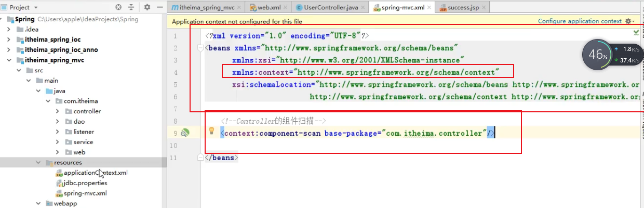The image size is (644, 208).
Task: Close the itheima_spring_mvc editor tab
Action: (x=238, y=8)
